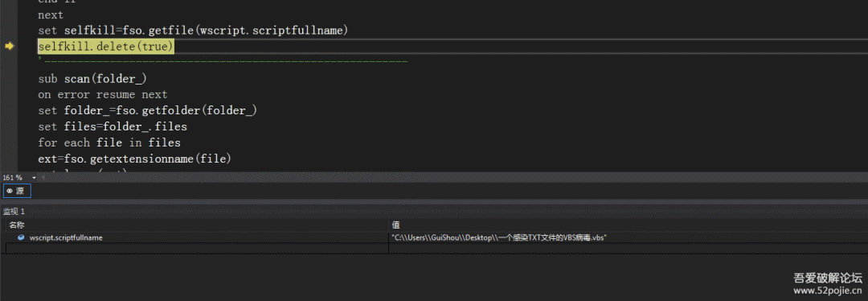Screen dimensions: 868x301
Task: Select the 监视 1 watch panel title
Action: click(x=14, y=211)
